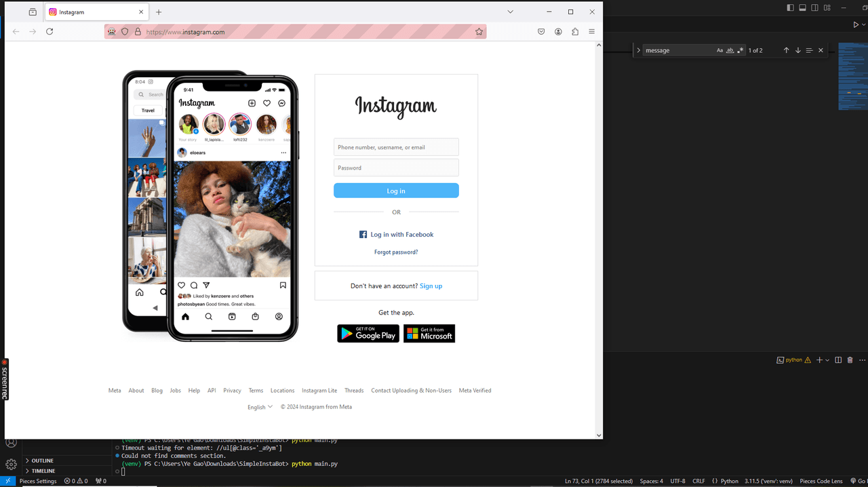868x487 pixels.
Task: Toggle VS Code secondary side bar icon
Action: click(814, 7)
